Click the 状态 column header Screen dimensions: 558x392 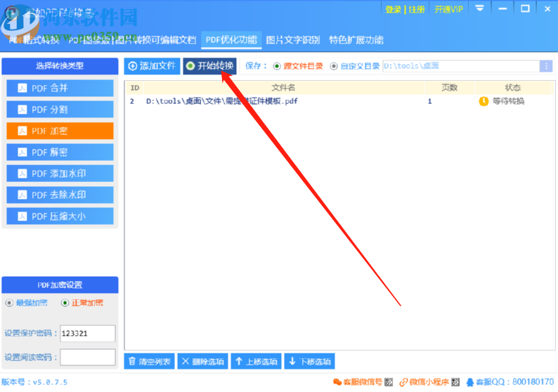(513, 88)
